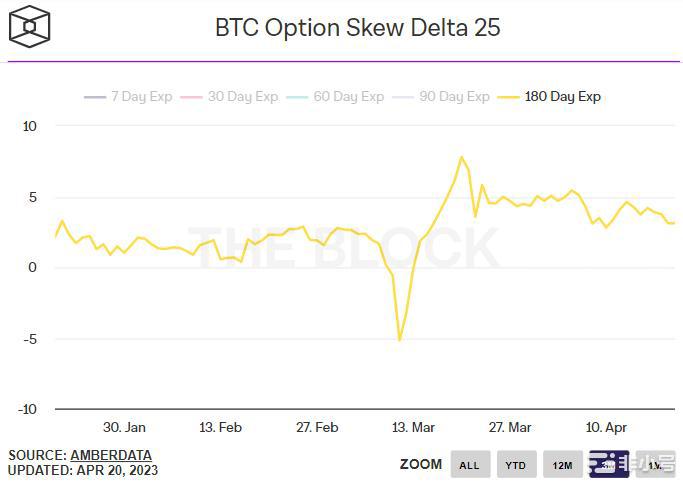Click the lowest dip near -5
The image size is (683, 483).
click(400, 340)
